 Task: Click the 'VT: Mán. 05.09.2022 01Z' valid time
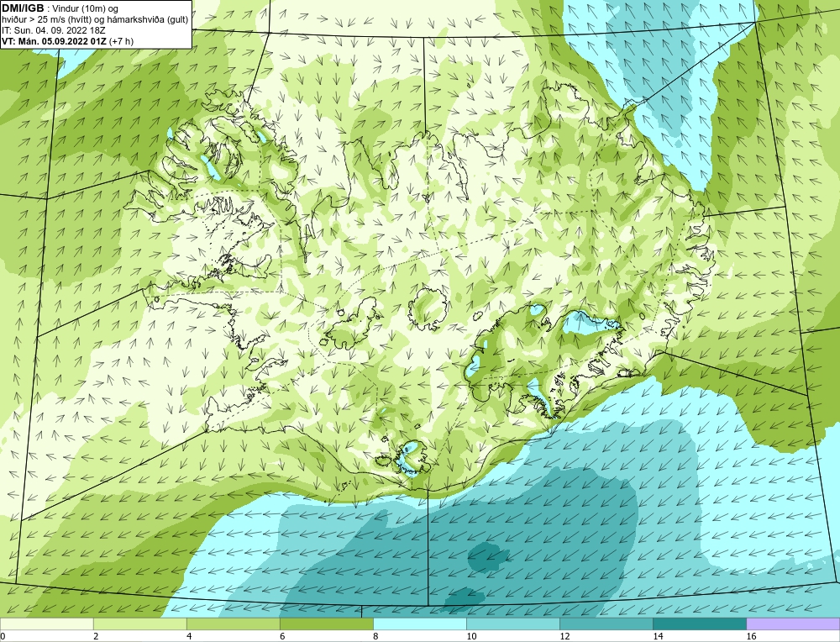pyautogui.click(x=54, y=40)
